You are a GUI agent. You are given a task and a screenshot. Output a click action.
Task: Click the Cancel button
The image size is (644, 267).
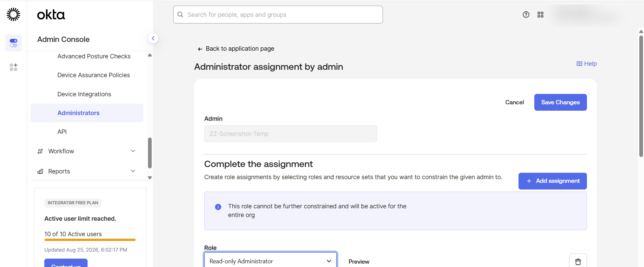coord(514,102)
